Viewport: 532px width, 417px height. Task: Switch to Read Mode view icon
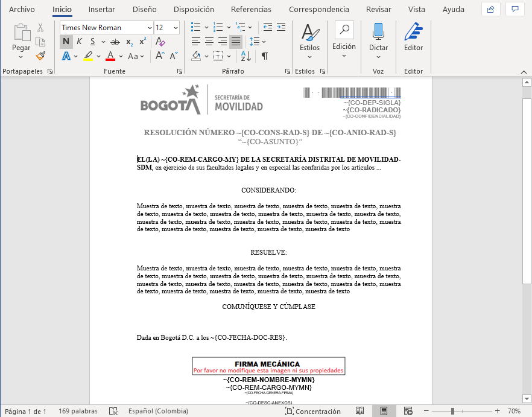[359, 411]
